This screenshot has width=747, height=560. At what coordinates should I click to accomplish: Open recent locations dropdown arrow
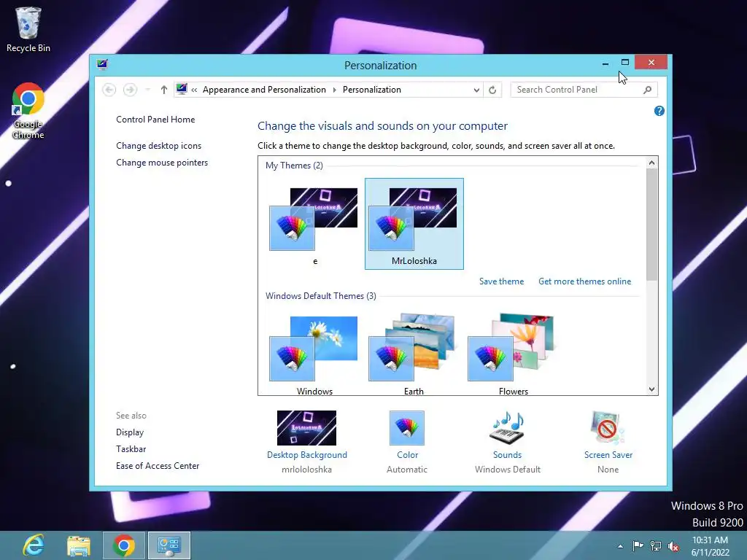(x=147, y=90)
